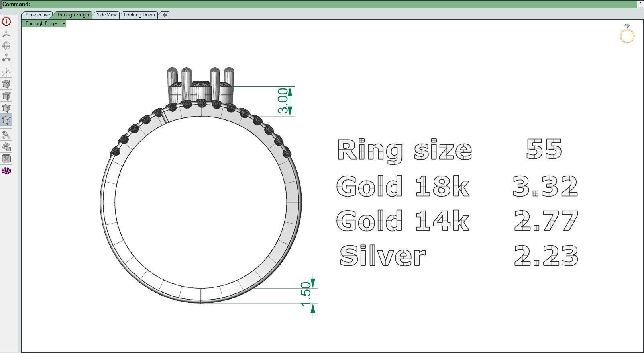This screenshot has height=353, width=644.
Task: Click command line scroll down arrow
Action: coord(640,6)
